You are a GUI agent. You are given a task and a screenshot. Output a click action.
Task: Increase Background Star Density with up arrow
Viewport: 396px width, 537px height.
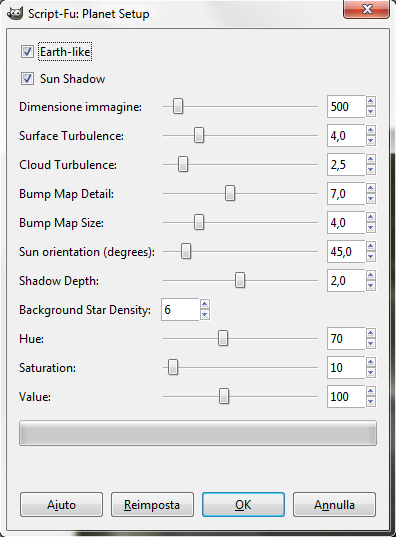205,305
